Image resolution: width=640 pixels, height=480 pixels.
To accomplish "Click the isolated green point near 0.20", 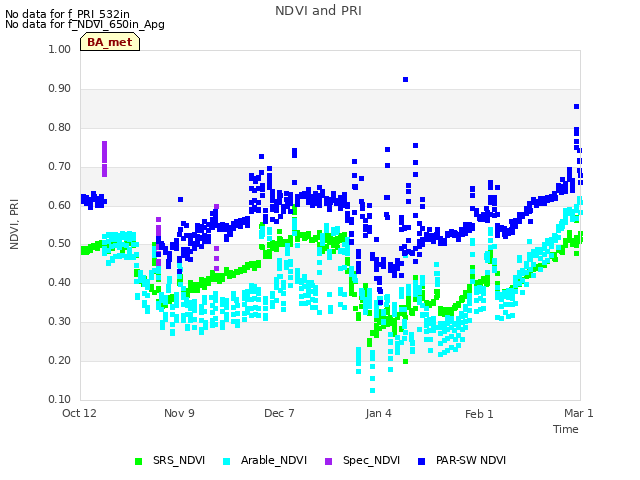I will tap(405, 362).
